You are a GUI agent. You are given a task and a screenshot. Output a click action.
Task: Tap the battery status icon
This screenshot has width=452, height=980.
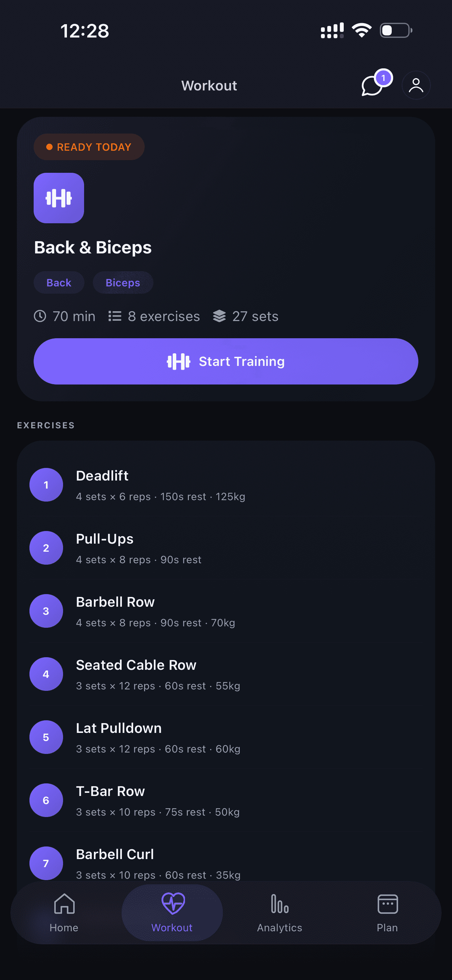coord(396,30)
